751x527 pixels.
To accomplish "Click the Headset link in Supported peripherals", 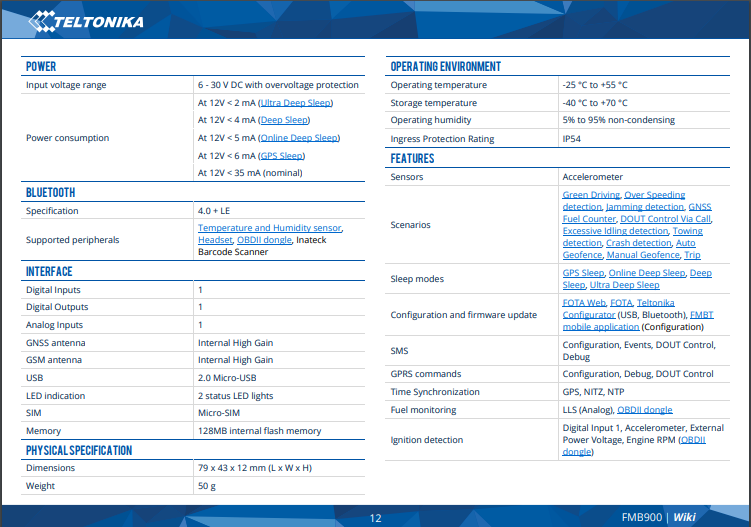I will click(214, 240).
